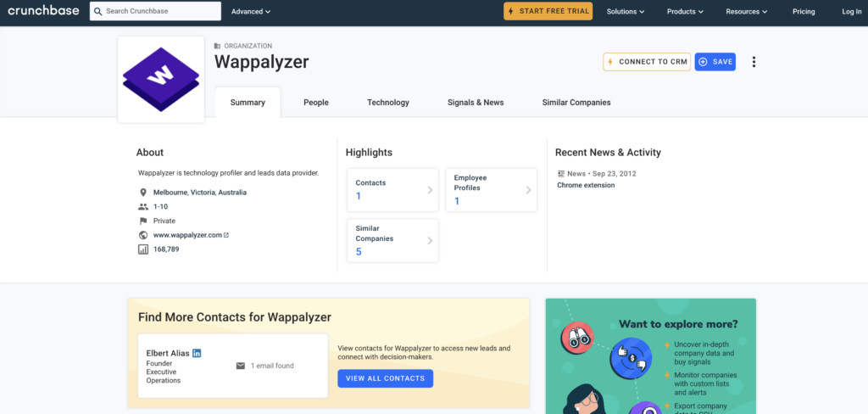Click the Connect to CRM button

pyautogui.click(x=647, y=62)
